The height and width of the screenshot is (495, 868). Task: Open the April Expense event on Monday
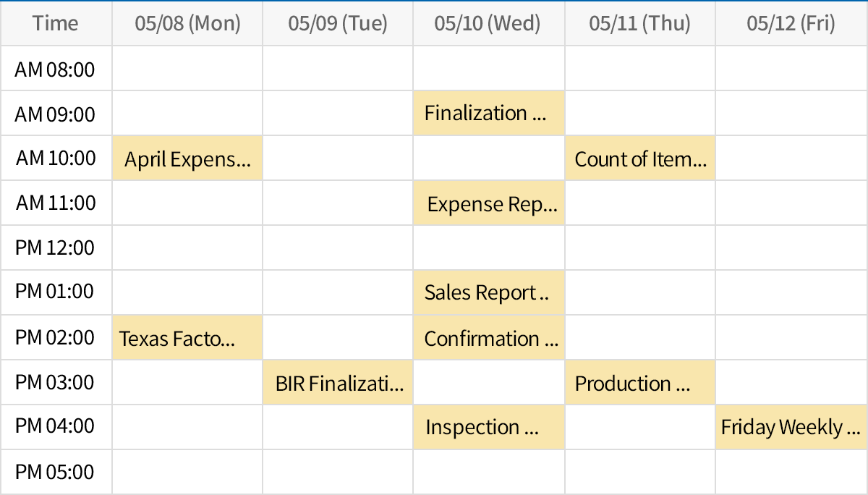click(x=187, y=158)
